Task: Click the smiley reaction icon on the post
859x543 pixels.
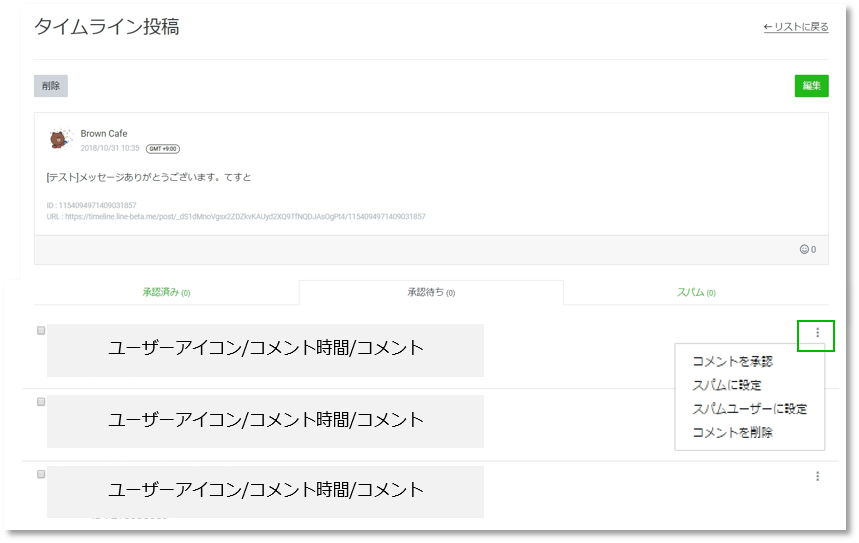Action: (x=804, y=249)
